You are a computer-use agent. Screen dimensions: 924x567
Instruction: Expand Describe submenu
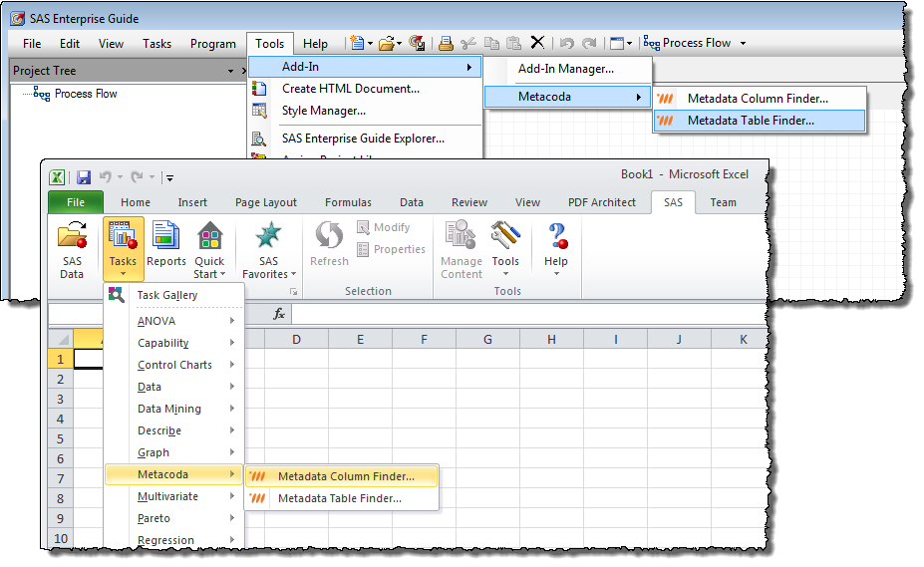[174, 430]
